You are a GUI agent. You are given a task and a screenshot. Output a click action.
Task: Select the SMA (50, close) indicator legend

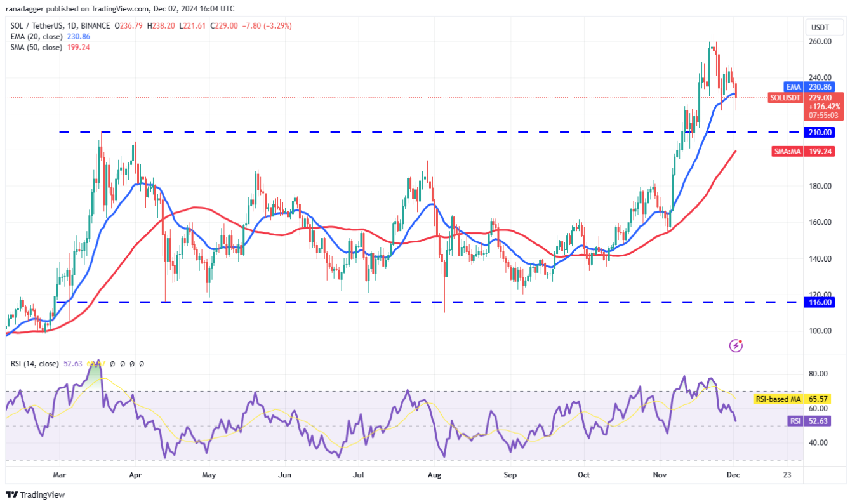click(36, 48)
